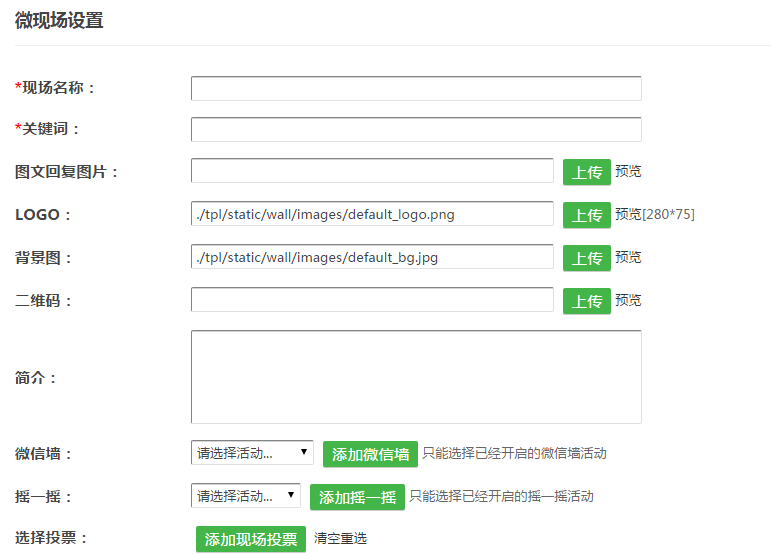Viewport: 771px width, 555px height.
Task: Click the 添加现场投票 button
Action: 251,539
